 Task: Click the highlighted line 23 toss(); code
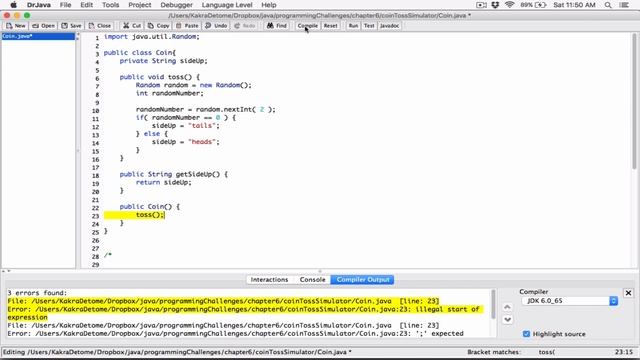coord(150,215)
